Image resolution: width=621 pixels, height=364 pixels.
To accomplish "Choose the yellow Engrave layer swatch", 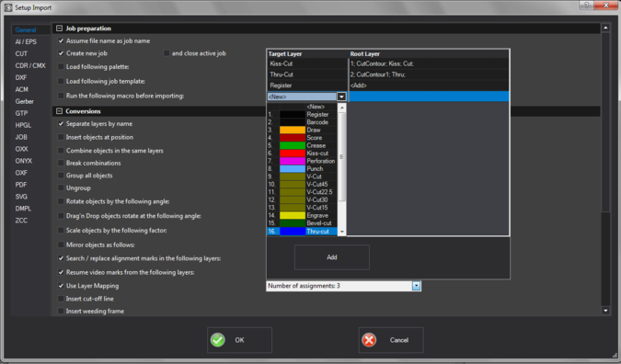I will pyautogui.click(x=293, y=215).
